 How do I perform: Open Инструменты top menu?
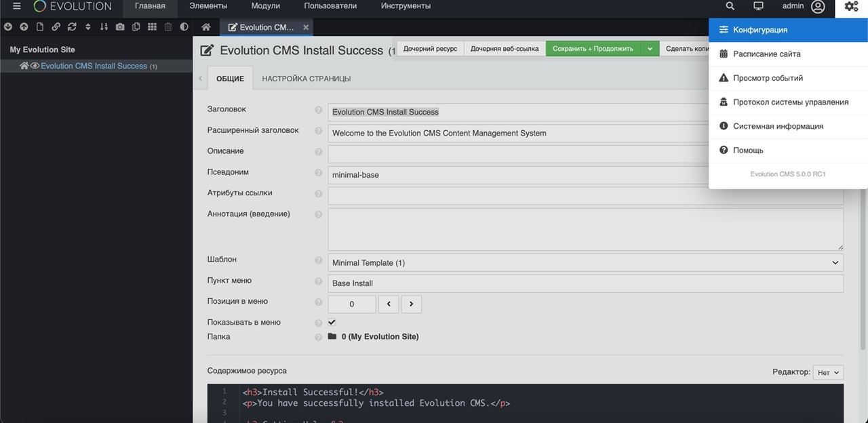tap(406, 6)
